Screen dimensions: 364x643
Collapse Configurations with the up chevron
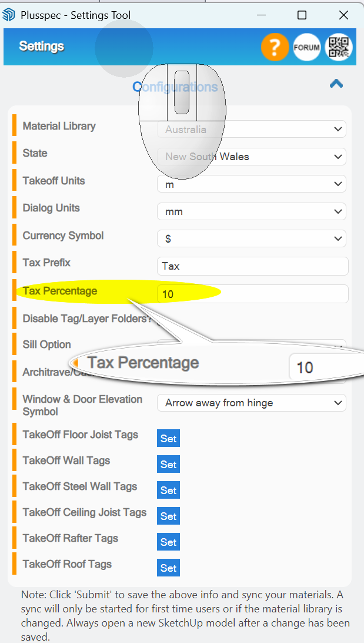[x=336, y=84]
